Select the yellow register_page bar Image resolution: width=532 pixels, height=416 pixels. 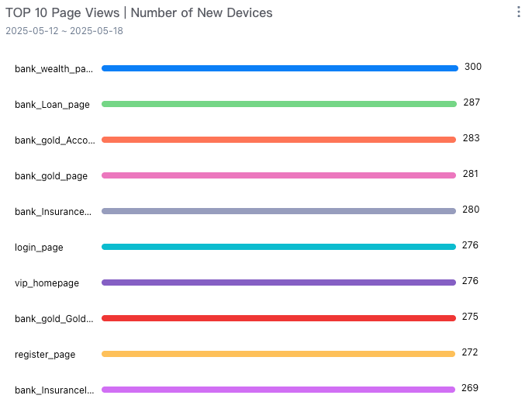coord(278,354)
